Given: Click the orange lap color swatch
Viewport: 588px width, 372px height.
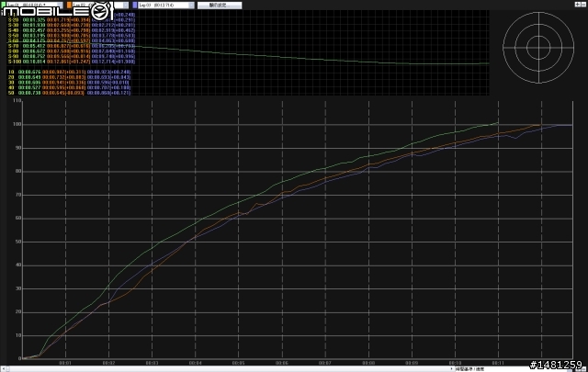Looking at the screenshot, I should [x=70, y=6].
